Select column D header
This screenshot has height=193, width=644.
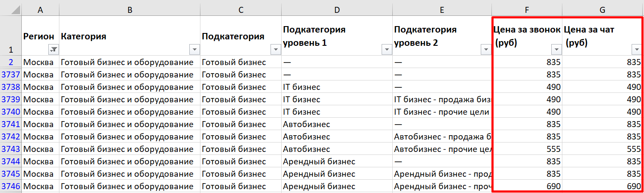(337, 10)
